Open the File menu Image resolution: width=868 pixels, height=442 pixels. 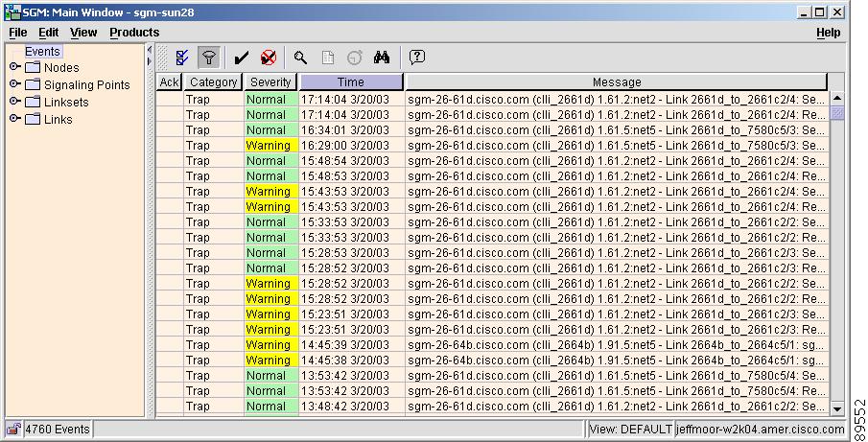(x=17, y=33)
